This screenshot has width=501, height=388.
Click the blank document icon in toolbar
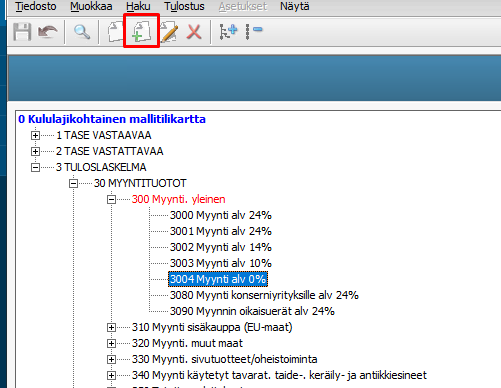click(115, 32)
